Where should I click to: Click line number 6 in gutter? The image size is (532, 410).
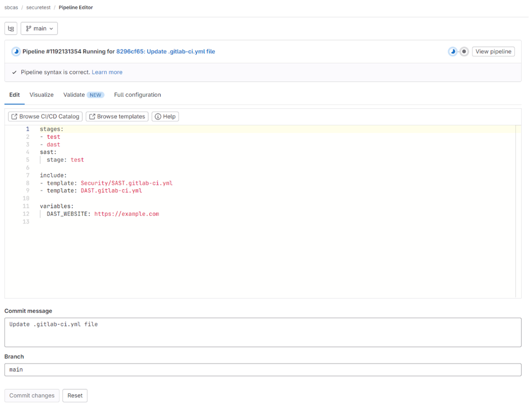[28, 168]
